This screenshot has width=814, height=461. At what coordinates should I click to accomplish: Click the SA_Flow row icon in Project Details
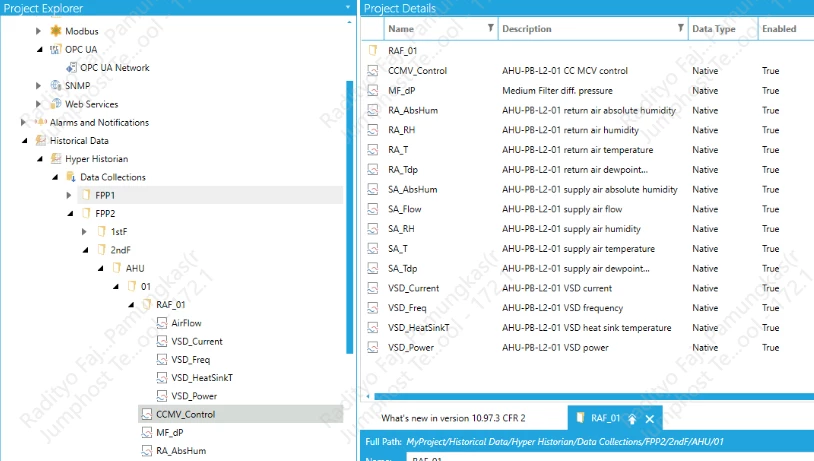(x=373, y=209)
